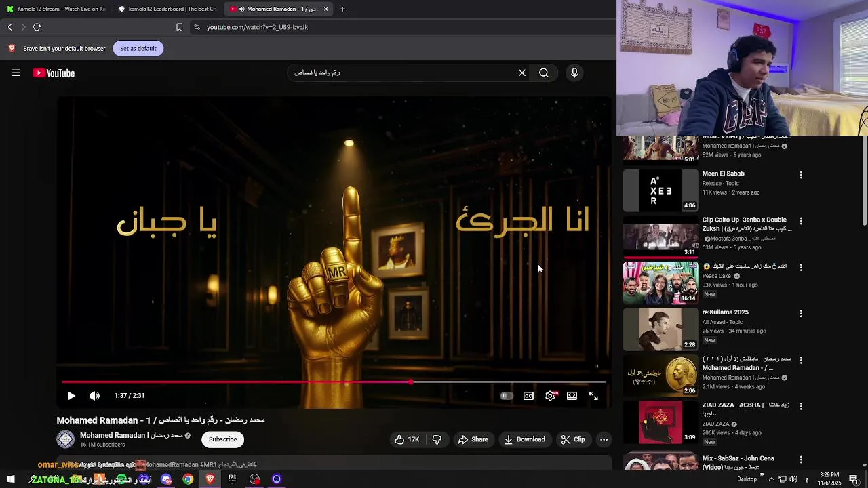Play the paused video
The image size is (868, 488).
[x=71, y=396]
